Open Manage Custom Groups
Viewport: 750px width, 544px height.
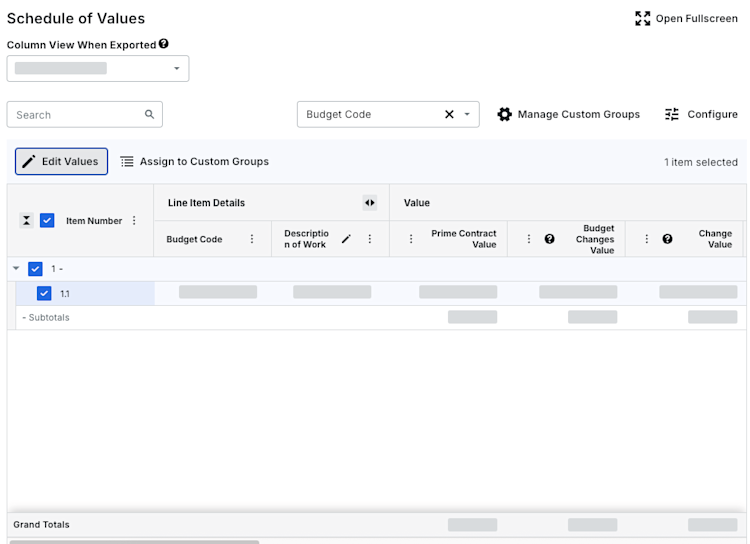[x=568, y=114]
